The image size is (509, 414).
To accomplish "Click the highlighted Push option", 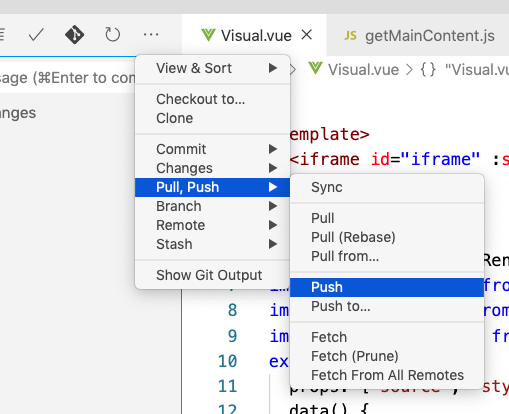I will pos(387,287).
